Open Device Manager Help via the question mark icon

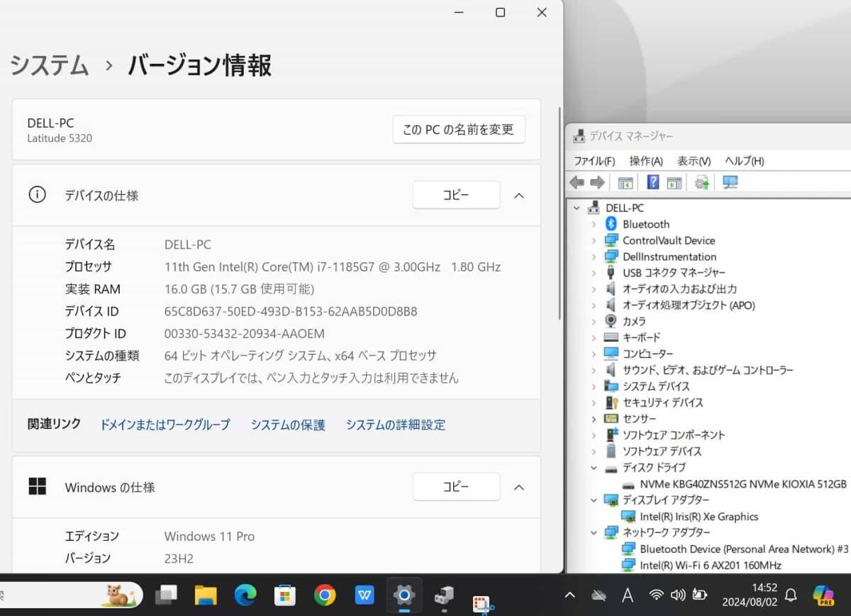tap(652, 182)
